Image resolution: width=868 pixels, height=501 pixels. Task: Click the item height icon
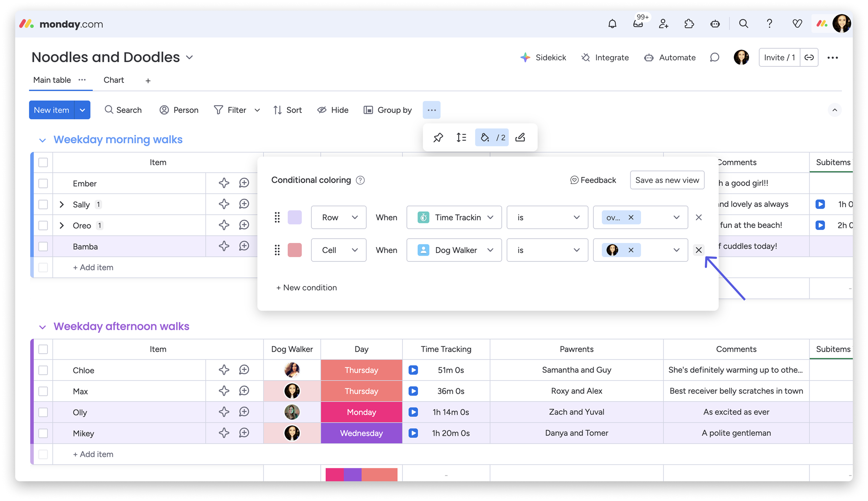461,138
